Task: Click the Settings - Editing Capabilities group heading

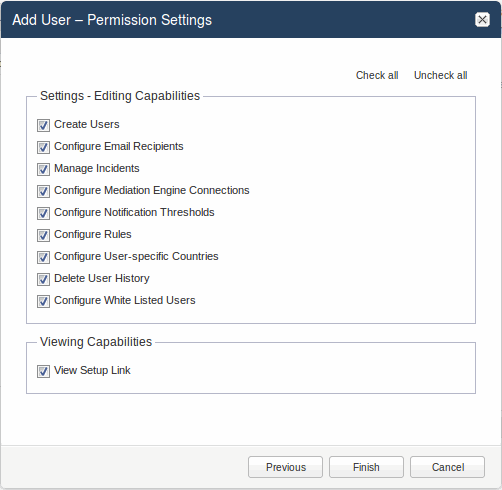Action: [120, 96]
